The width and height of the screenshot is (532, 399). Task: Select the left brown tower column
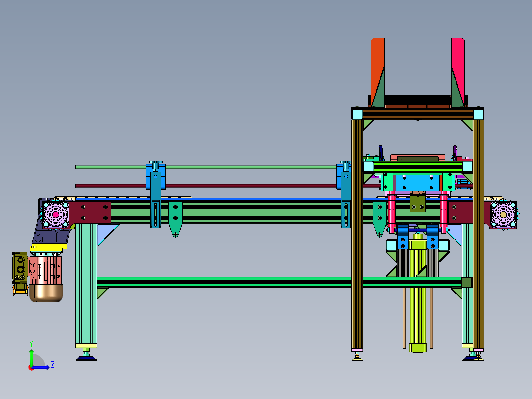pyautogui.click(x=357, y=234)
